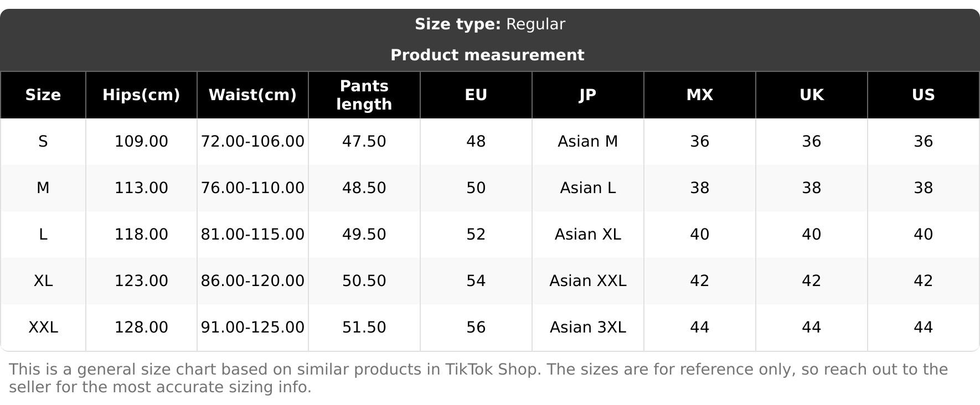Click hips value 118.00

click(141, 235)
